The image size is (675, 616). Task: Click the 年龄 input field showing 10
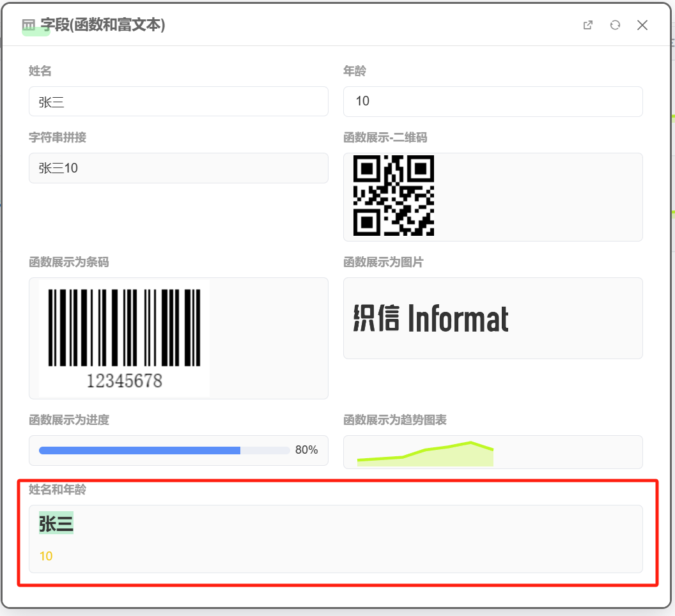(492, 101)
